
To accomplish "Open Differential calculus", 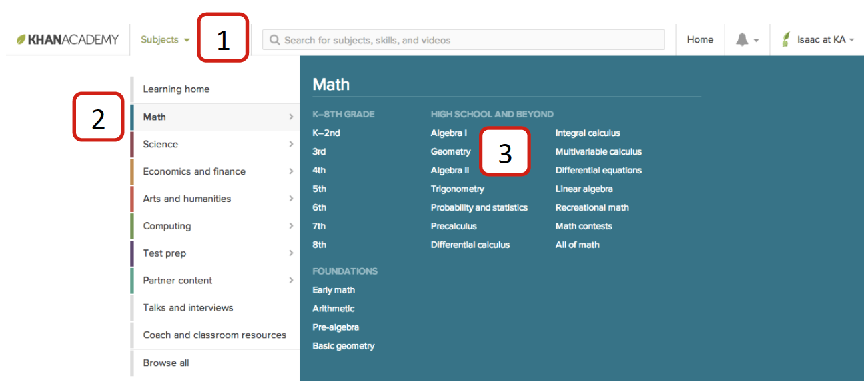I will tap(470, 245).
